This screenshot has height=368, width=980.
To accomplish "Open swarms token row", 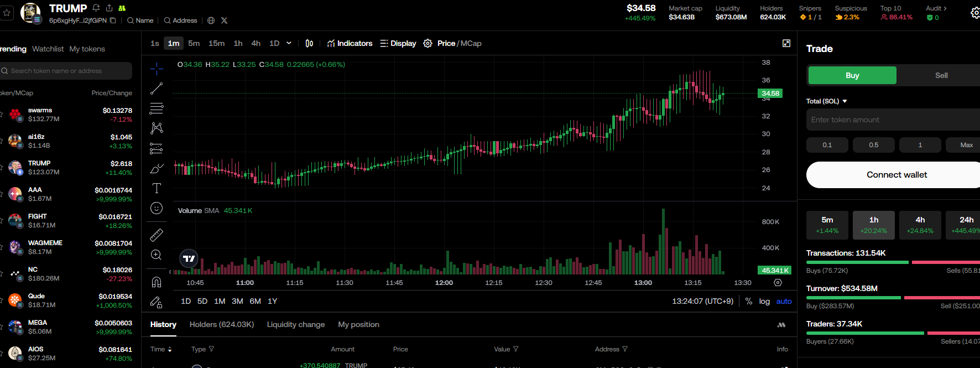I will pyautogui.click(x=66, y=115).
